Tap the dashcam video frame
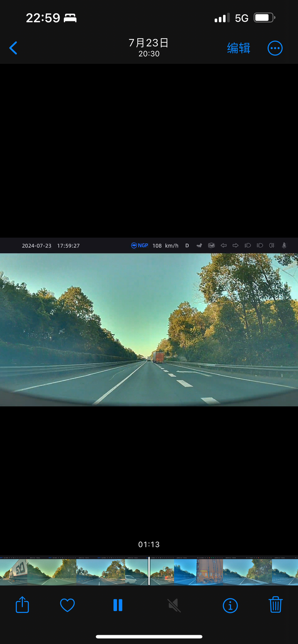 [x=149, y=322]
